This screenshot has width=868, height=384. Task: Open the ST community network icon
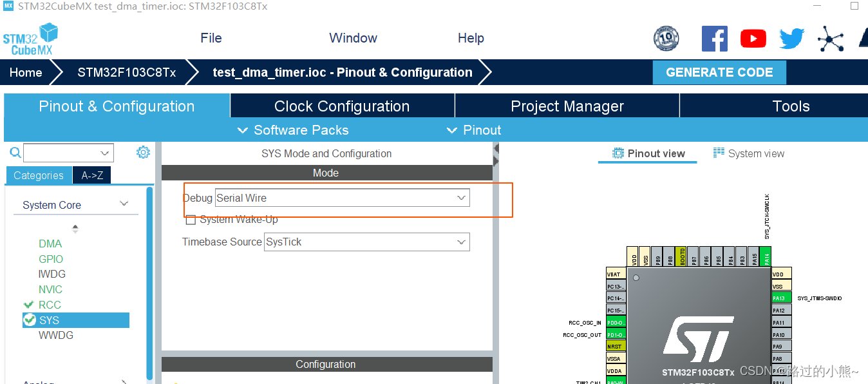(831, 39)
